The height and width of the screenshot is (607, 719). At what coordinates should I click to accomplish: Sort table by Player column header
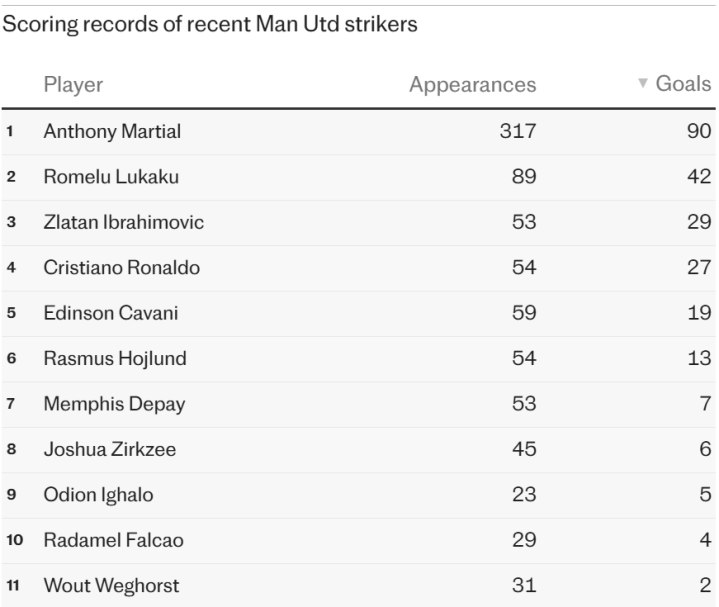[73, 84]
